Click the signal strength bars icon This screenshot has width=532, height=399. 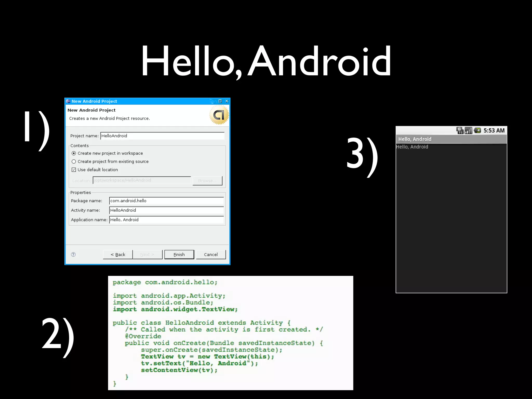coord(468,130)
